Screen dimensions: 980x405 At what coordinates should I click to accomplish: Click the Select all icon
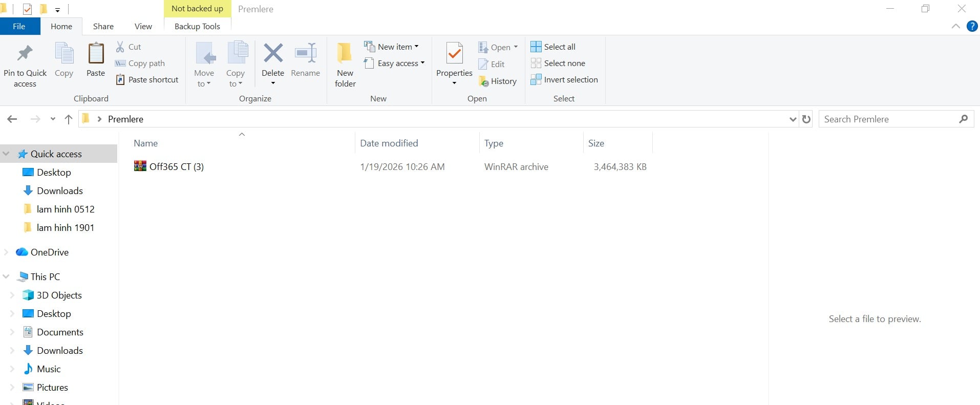point(536,47)
